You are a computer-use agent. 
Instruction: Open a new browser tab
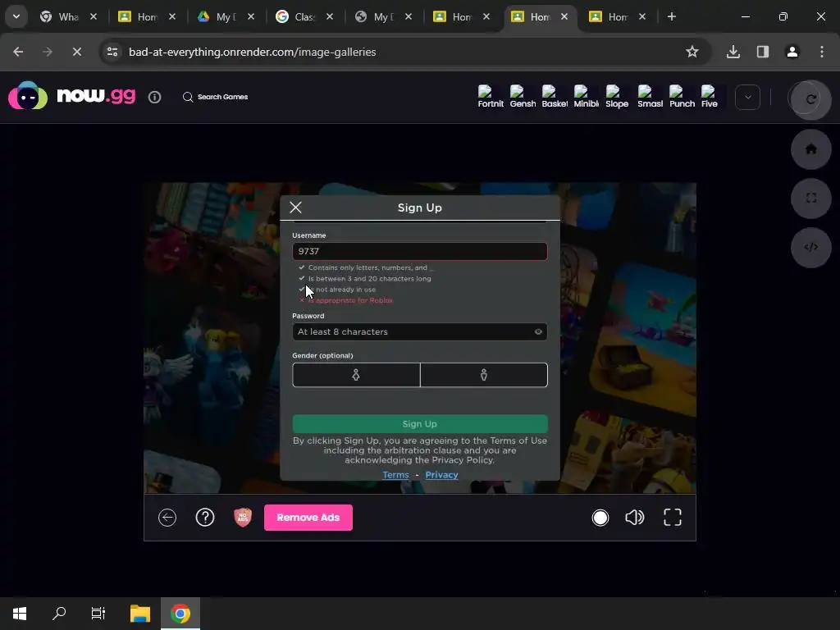(671, 16)
